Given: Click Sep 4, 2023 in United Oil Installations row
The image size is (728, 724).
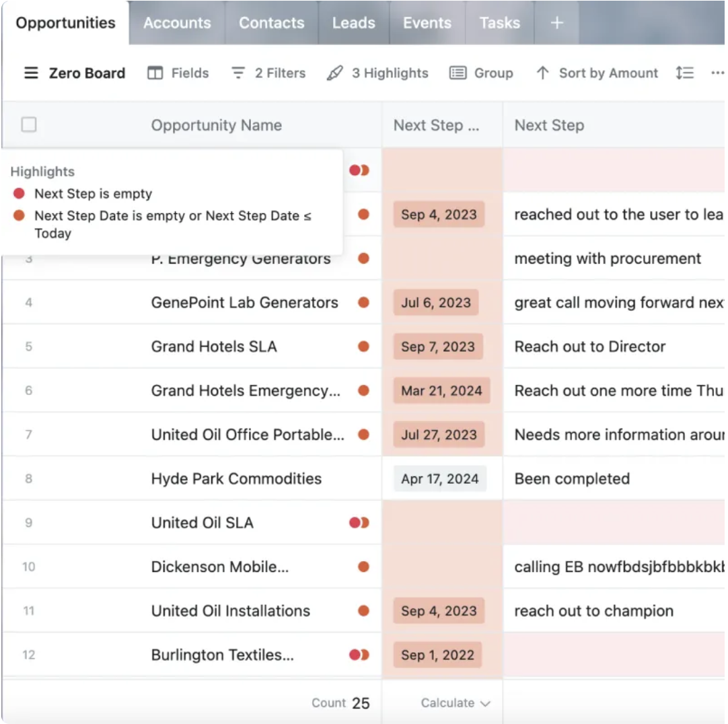Looking at the screenshot, I should [x=439, y=611].
